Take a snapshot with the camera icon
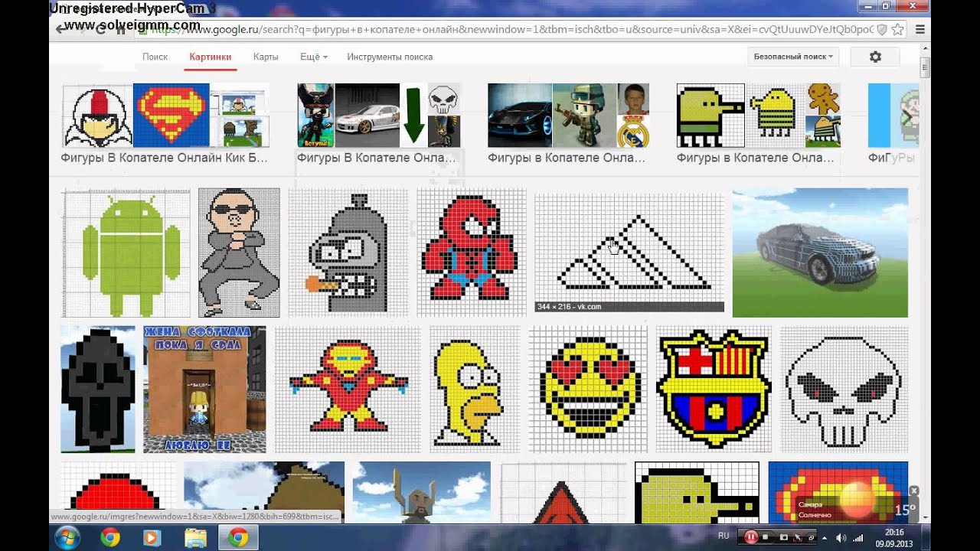 [782, 538]
